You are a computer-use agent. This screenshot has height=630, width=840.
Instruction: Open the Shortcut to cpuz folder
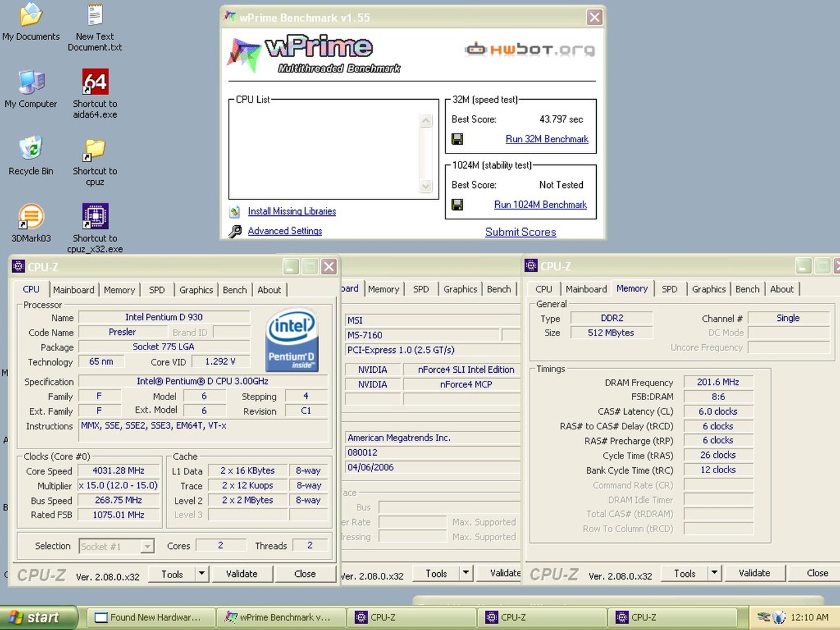[x=95, y=150]
